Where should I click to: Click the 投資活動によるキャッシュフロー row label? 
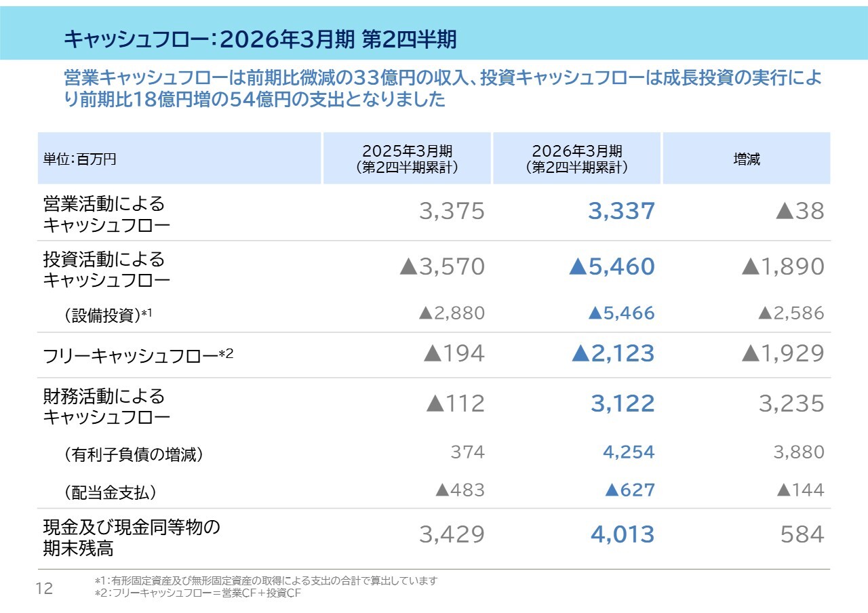(106, 269)
